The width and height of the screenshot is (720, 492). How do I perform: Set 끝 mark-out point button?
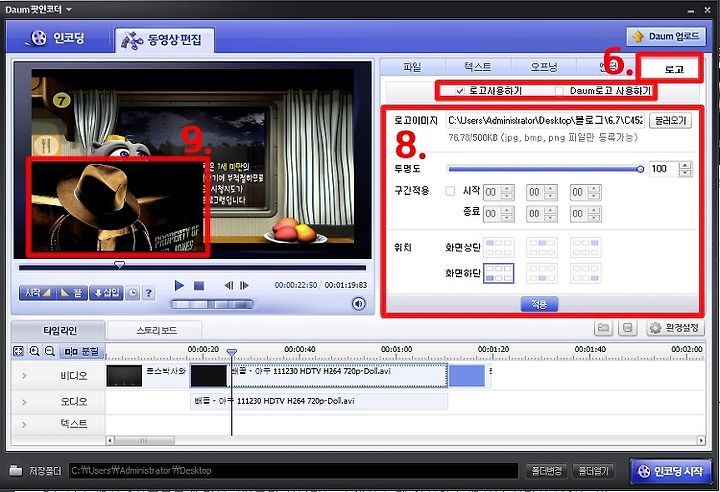pyautogui.click(x=71, y=293)
